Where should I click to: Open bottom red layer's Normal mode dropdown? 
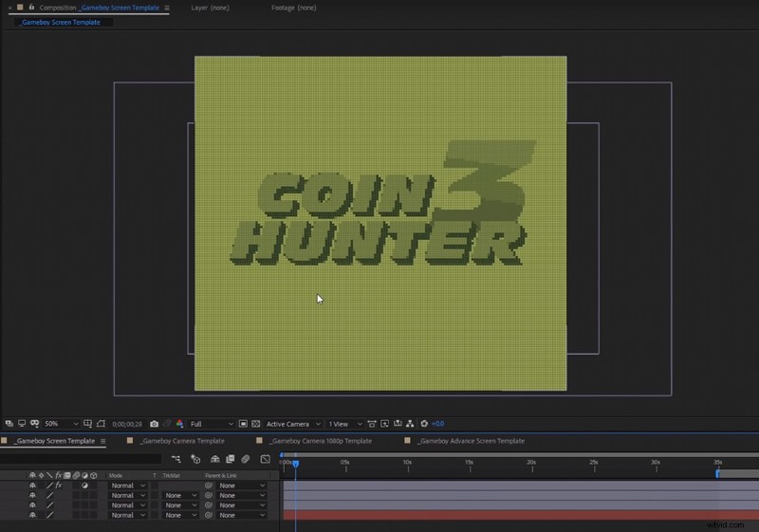click(x=128, y=515)
